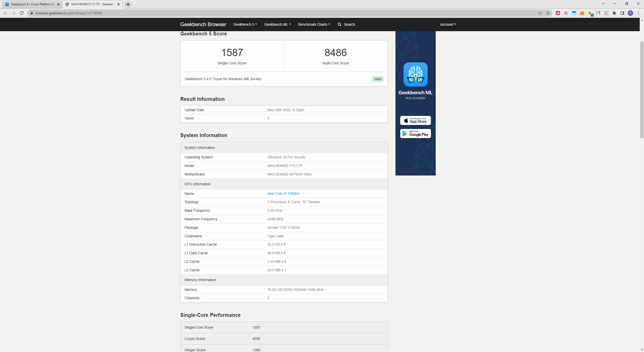Image resolution: width=644 pixels, height=352 pixels.
Task: Click the Single-Core Performance heading
Action: click(x=210, y=315)
